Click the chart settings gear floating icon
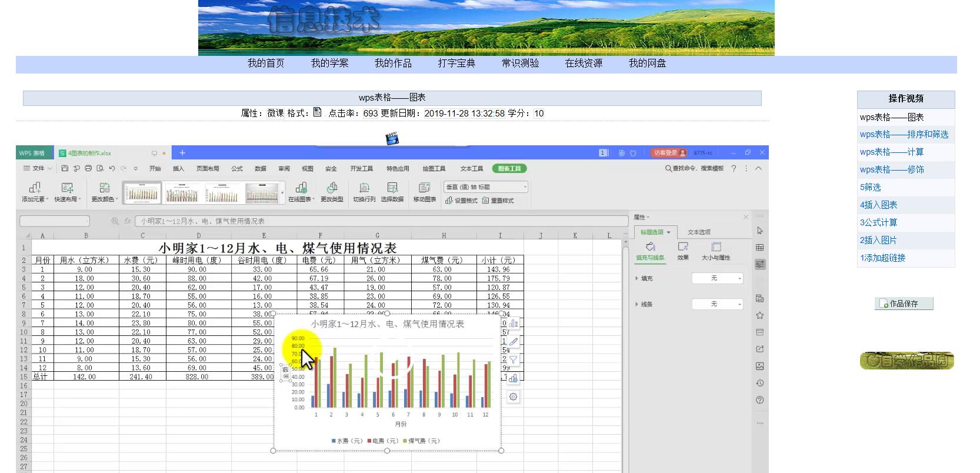 click(x=514, y=397)
